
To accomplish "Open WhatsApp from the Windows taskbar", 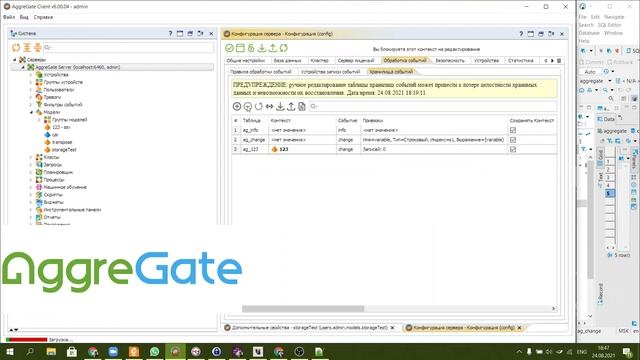I will 154,351.
